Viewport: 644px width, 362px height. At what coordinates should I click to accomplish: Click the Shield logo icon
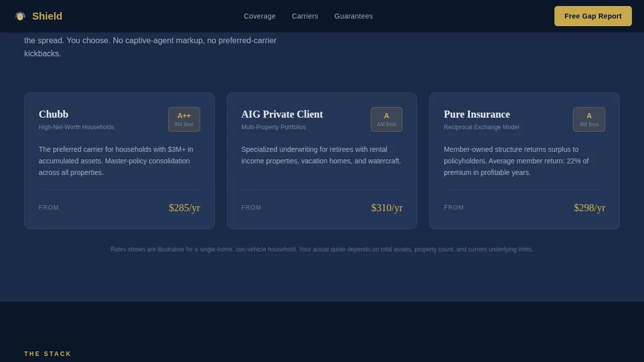pyautogui.click(x=20, y=16)
